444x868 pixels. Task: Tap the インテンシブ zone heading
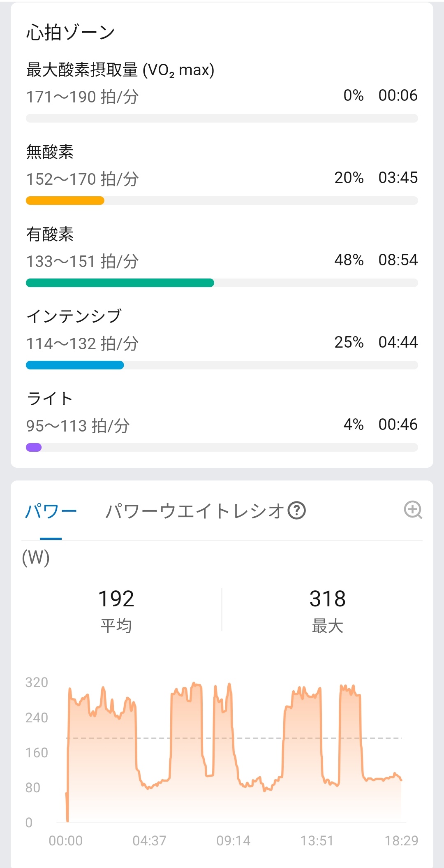tap(74, 316)
